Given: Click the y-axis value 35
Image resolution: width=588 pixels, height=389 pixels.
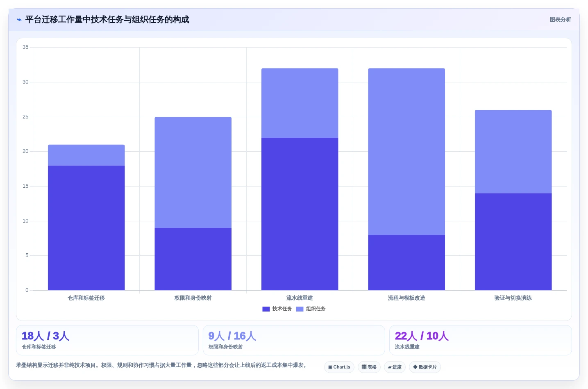Looking at the screenshot, I should point(25,47).
